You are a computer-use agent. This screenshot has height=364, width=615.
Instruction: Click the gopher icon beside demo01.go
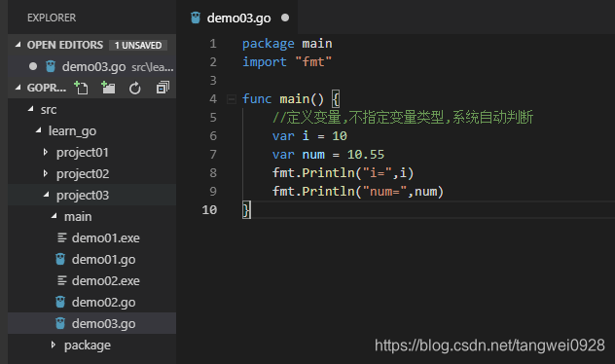(60, 259)
